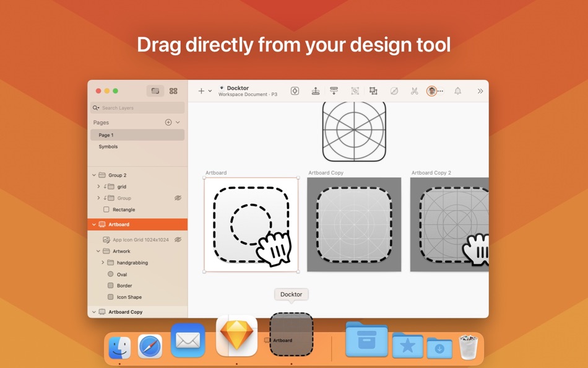Click the handgrabbing folder icon
This screenshot has height=368, width=588.
pyautogui.click(x=111, y=263)
